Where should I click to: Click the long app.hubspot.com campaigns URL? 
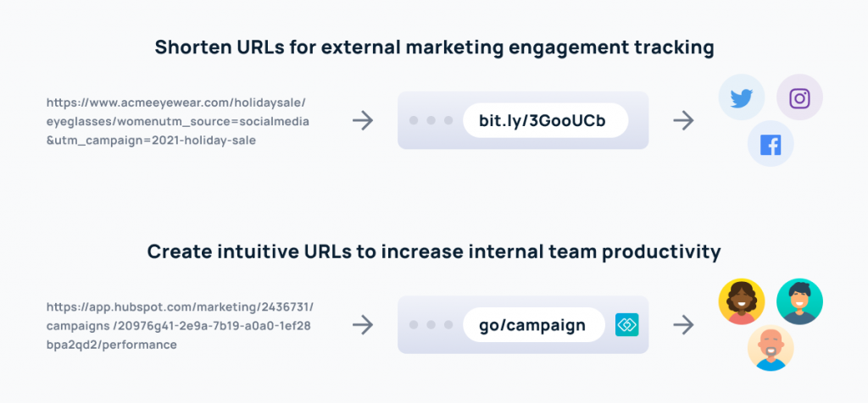[x=180, y=326]
